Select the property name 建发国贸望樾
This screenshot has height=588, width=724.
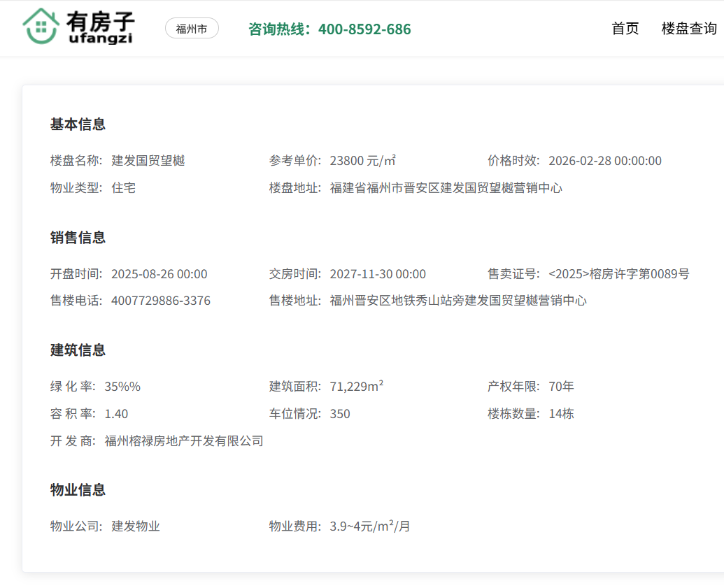pos(148,161)
